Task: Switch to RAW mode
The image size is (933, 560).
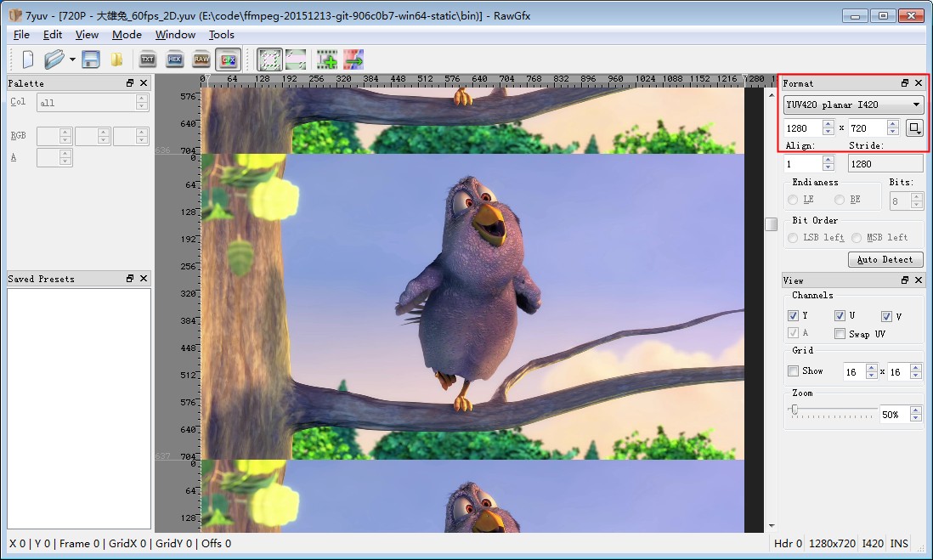Action: pyautogui.click(x=201, y=59)
